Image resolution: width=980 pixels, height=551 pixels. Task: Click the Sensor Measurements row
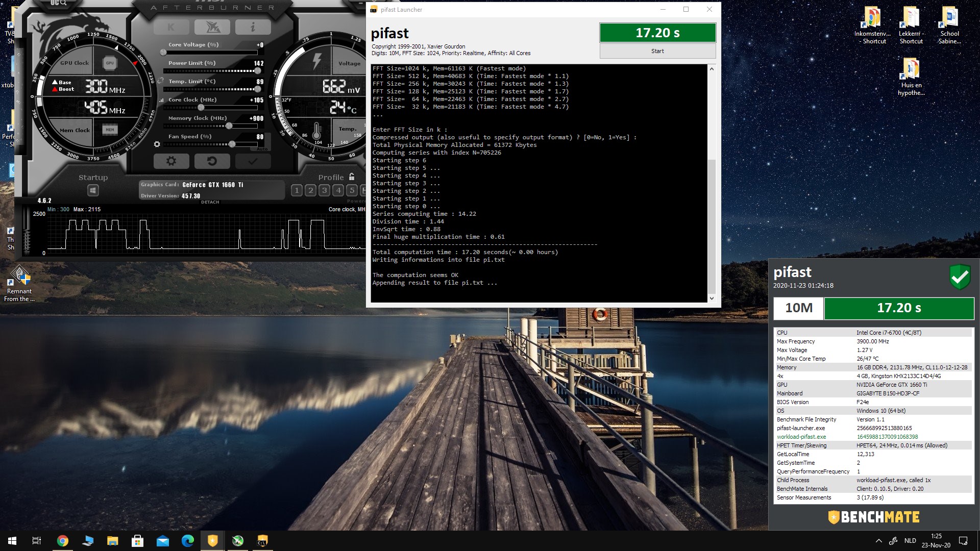click(x=873, y=497)
